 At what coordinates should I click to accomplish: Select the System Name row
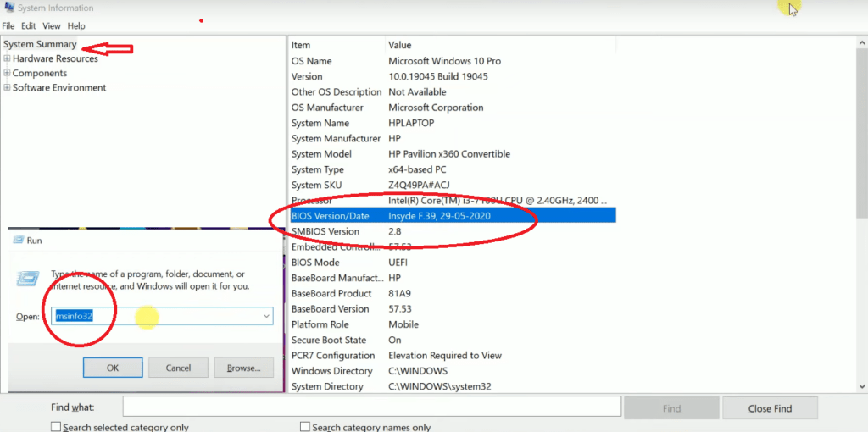(453, 123)
